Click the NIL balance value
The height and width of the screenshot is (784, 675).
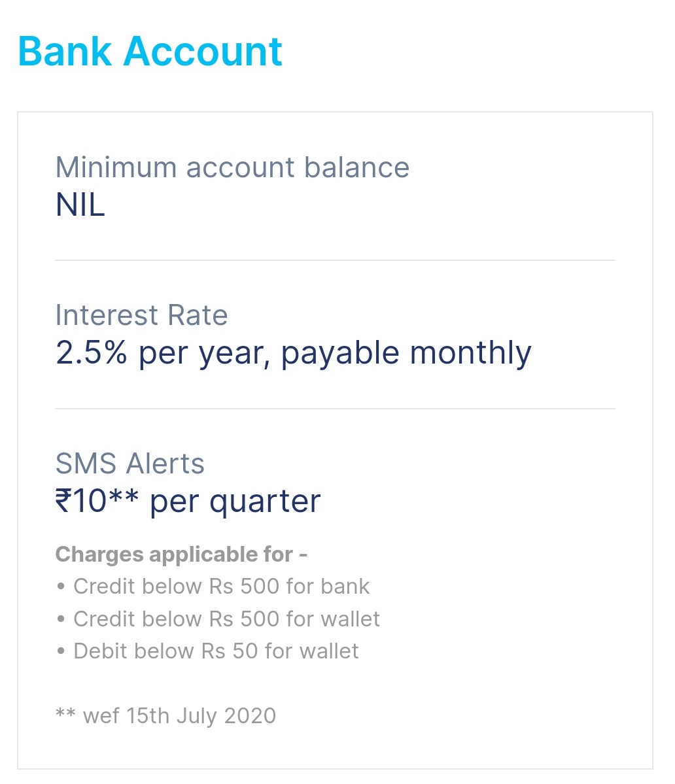coord(80,206)
